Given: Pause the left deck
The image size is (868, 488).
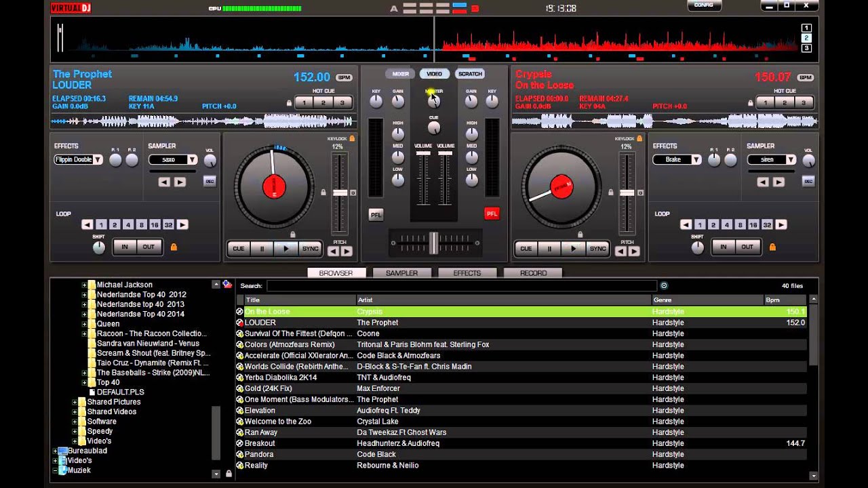Looking at the screenshot, I should point(262,249).
